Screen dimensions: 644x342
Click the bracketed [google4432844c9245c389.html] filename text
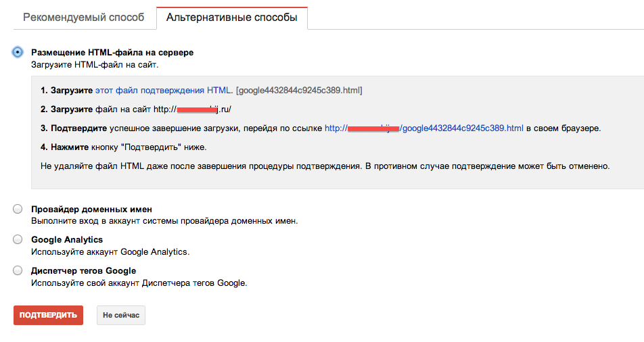[x=300, y=90]
